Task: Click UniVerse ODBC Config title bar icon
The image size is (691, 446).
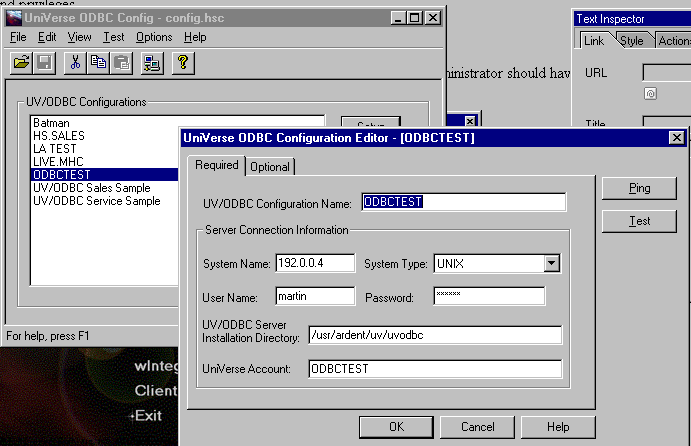Action: click(14, 18)
